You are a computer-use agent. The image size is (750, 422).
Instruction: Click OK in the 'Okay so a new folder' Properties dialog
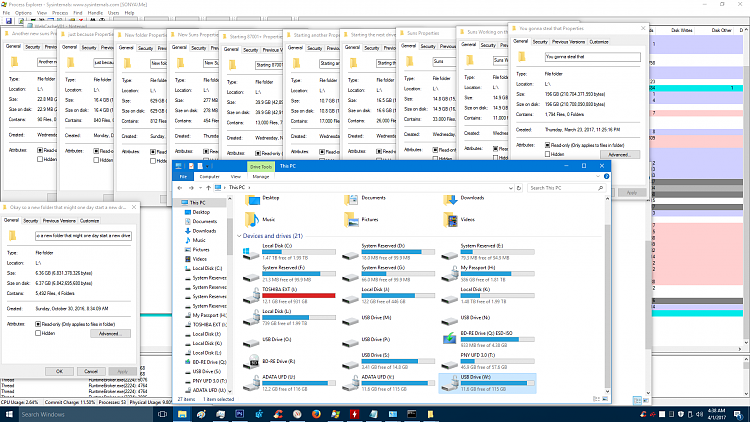click(59, 371)
